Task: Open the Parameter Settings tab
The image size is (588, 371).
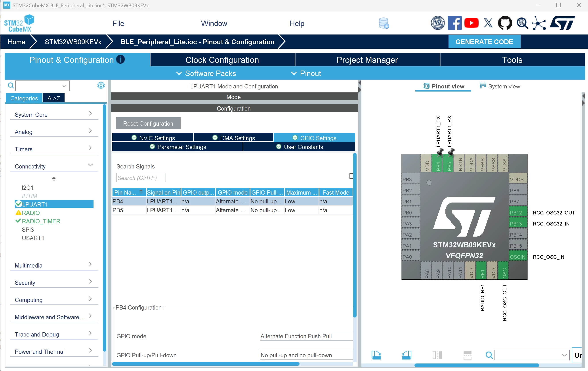Action: [x=178, y=147]
